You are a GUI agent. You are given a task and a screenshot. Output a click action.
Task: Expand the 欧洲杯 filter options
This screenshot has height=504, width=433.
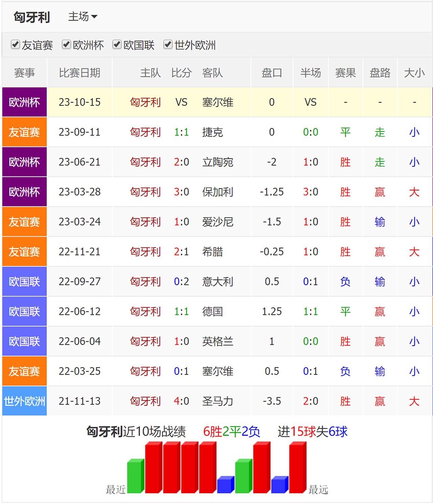[x=66, y=44]
